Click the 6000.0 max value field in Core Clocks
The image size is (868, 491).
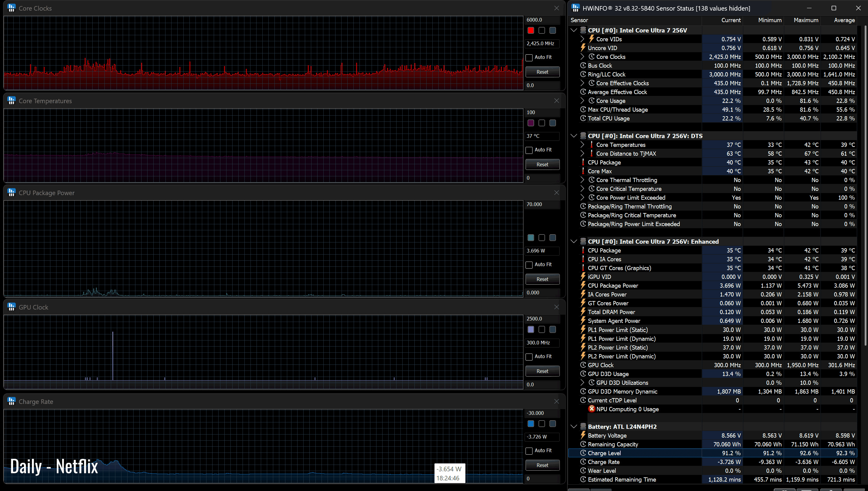coord(542,20)
